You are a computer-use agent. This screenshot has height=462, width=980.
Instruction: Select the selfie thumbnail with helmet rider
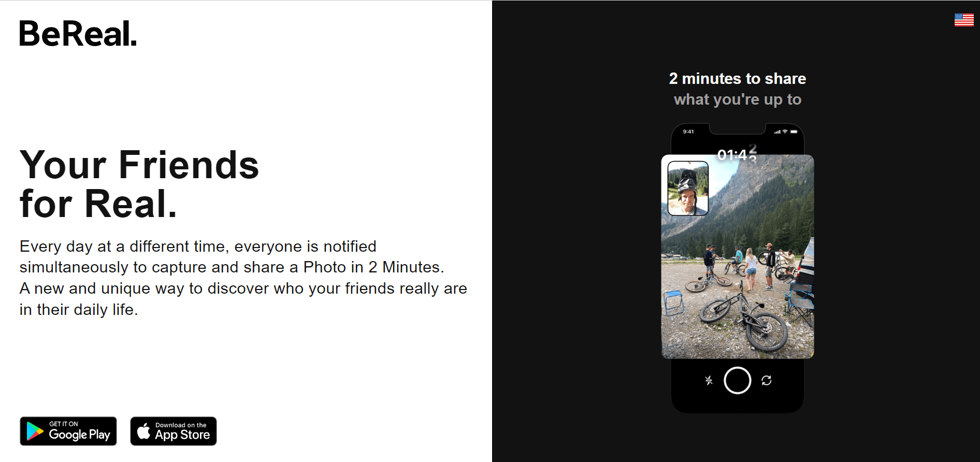pyautogui.click(x=688, y=188)
